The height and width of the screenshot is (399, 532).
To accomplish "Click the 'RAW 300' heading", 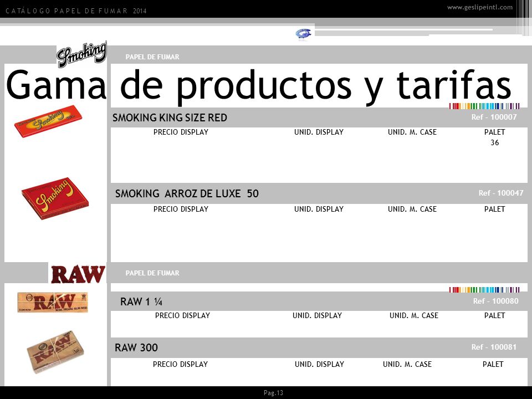I will pyautogui.click(x=136, y=348).
